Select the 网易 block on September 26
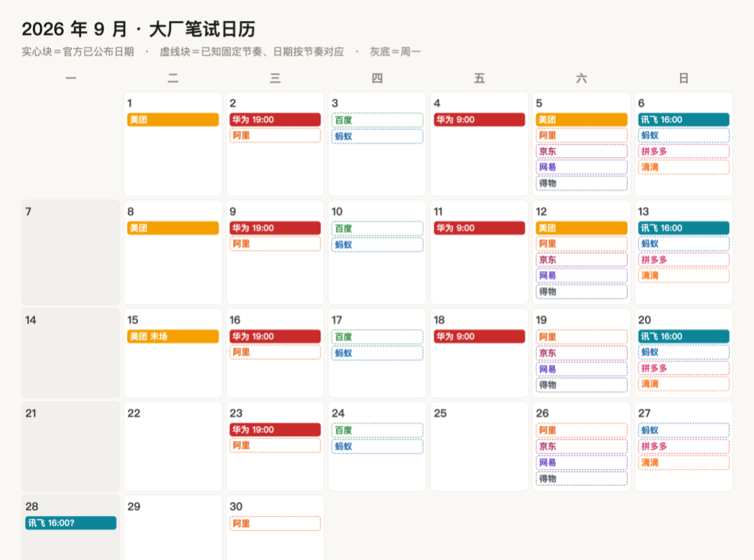 [582, 462]
